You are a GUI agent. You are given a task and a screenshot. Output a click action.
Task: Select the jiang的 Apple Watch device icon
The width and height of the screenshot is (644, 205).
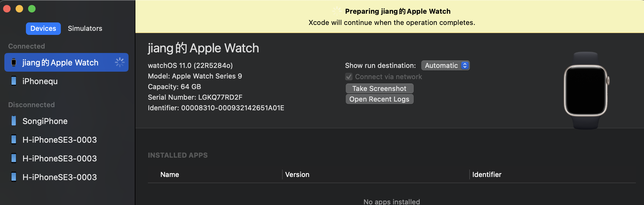14,62
